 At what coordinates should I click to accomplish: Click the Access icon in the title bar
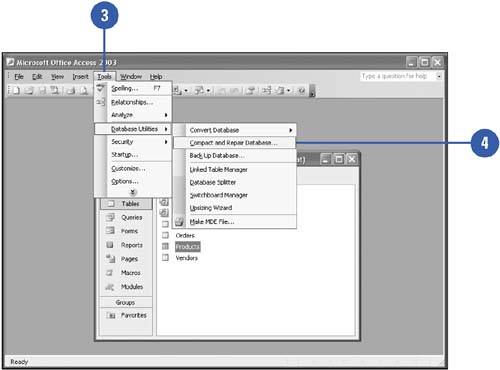tap(10, 62)
